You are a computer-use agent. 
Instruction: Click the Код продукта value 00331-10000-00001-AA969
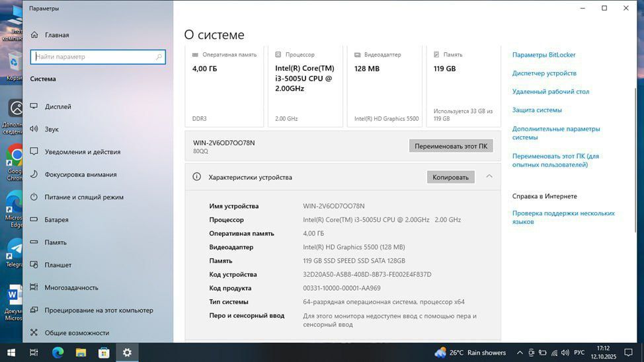[342, 288]
